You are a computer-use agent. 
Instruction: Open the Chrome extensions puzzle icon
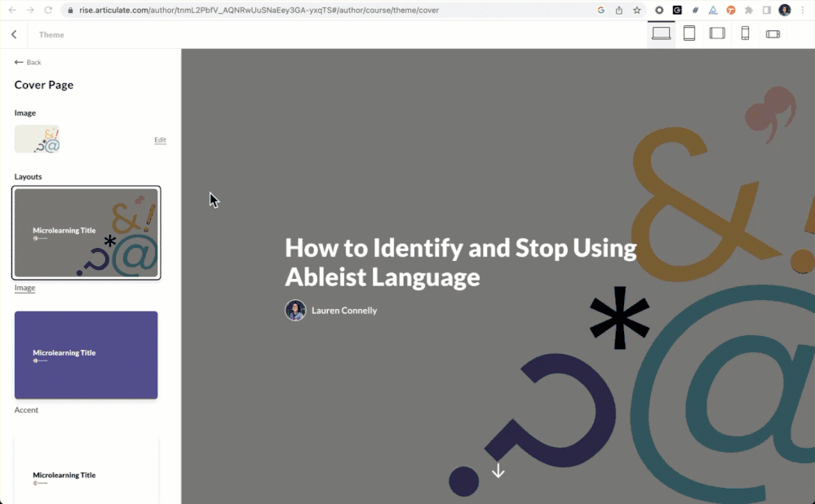pyautogui.click(x=748, y=10)
